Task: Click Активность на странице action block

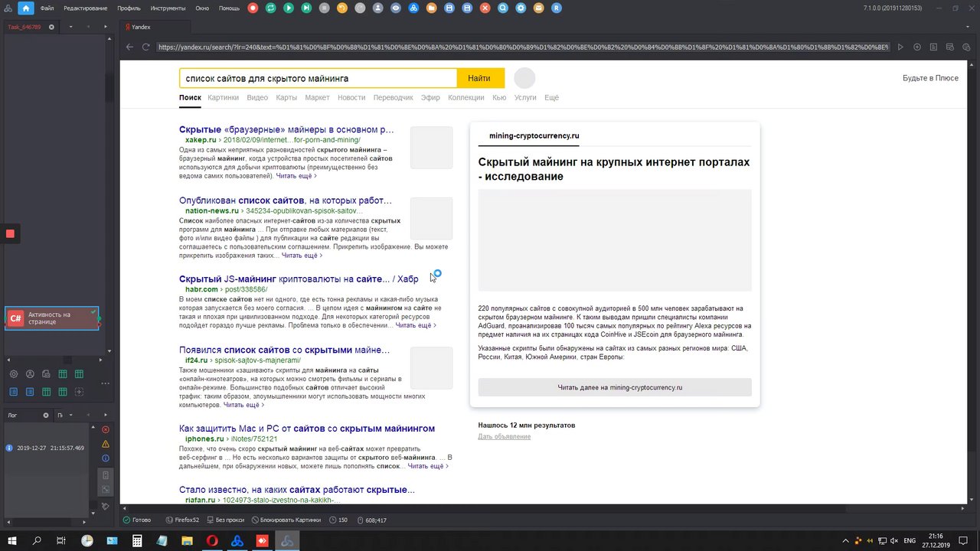Action: pyautogui.click(x=52, y=318)
